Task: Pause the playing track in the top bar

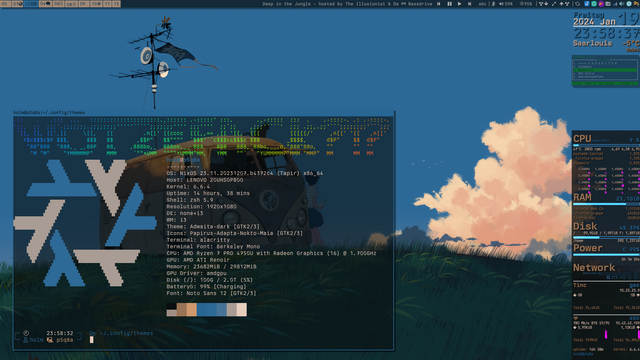Action: tap(449, 4)
